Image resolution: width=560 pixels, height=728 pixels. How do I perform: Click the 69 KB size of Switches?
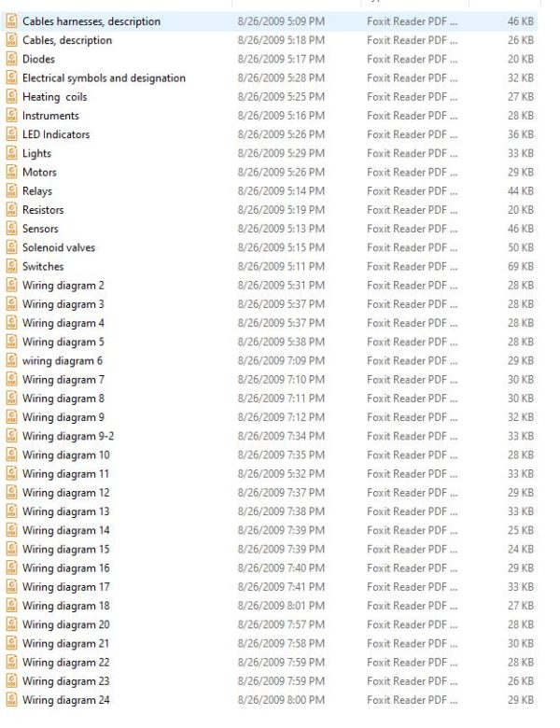[521, 267]
